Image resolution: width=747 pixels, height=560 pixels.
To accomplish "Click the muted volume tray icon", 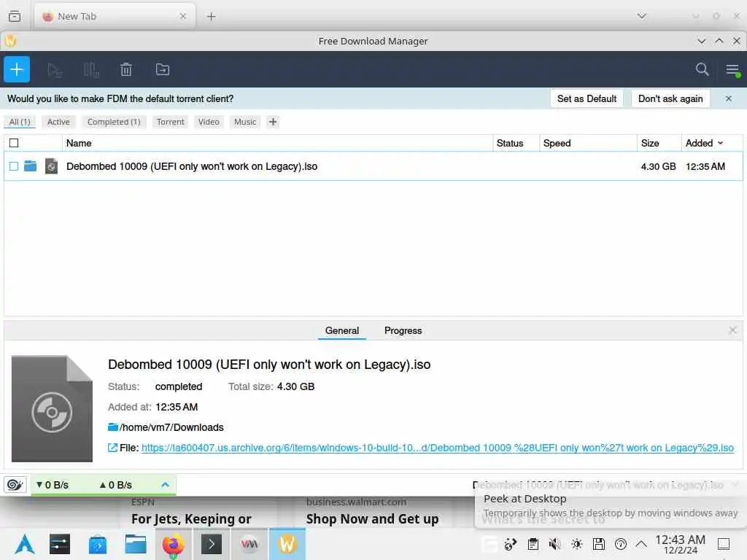I will tap(554, 544).
